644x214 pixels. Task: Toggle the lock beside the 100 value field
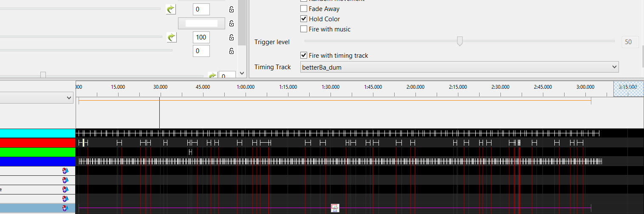[x=232, y=37]
